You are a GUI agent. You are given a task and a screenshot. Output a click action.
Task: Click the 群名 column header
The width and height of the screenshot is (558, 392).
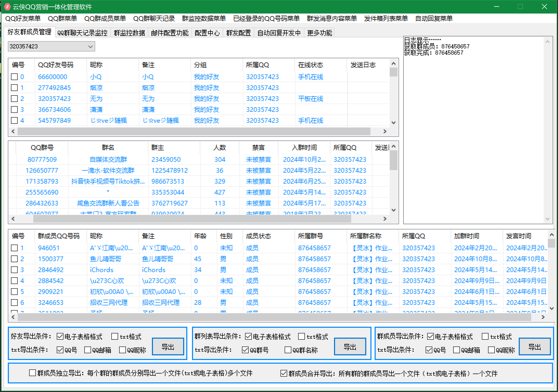[108, 147]
